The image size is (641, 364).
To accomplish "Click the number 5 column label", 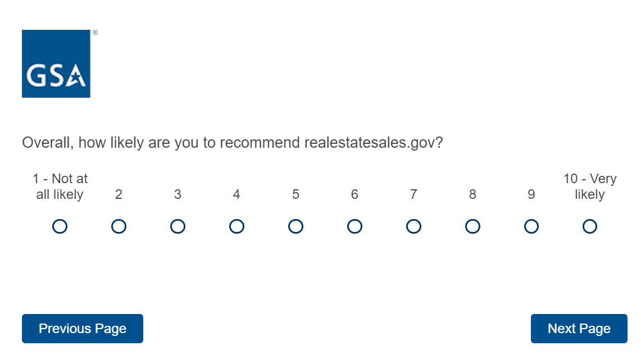I will click(296, 194).
